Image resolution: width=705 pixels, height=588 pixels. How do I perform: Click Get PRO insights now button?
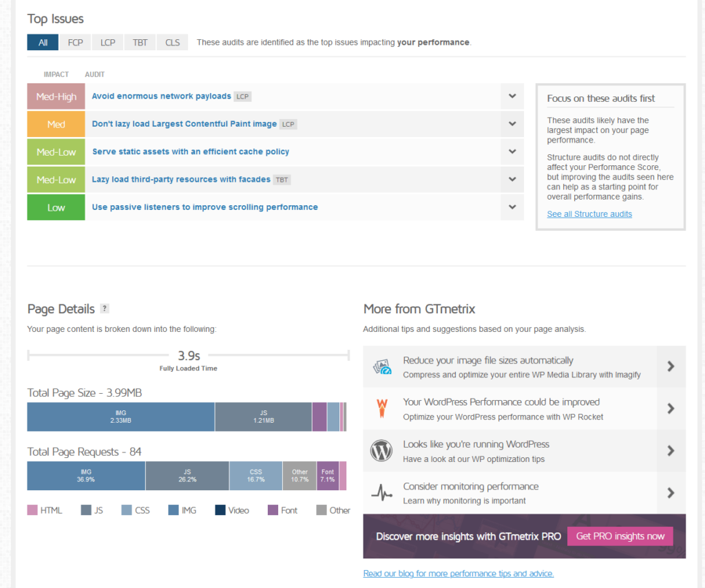(620, 536)
